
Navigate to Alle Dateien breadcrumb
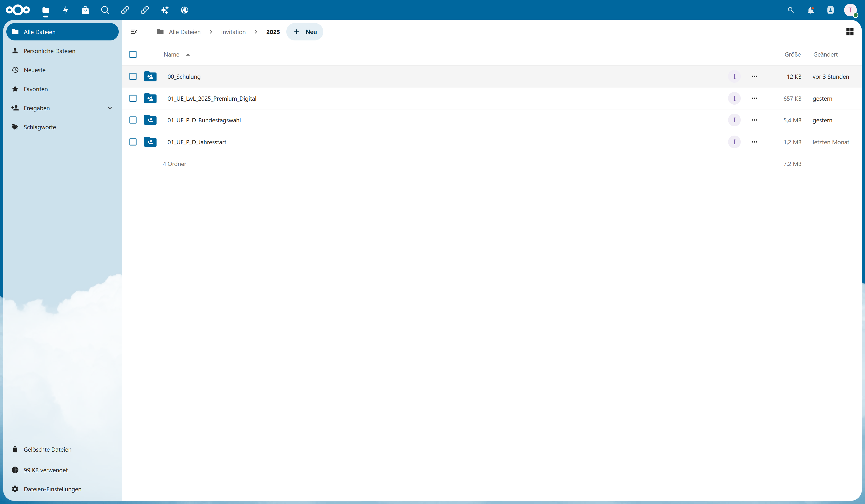(179, 32)
